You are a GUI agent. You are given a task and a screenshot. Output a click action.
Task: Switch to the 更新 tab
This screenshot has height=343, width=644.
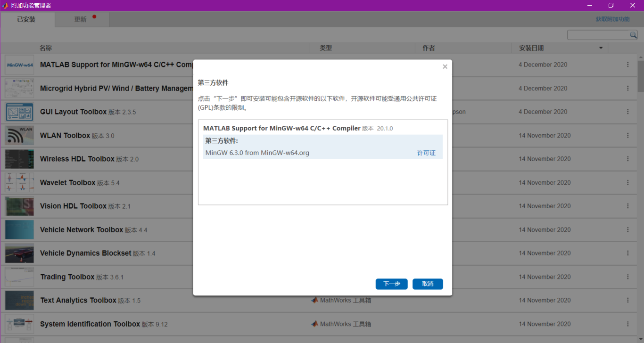tap(82, 19)
